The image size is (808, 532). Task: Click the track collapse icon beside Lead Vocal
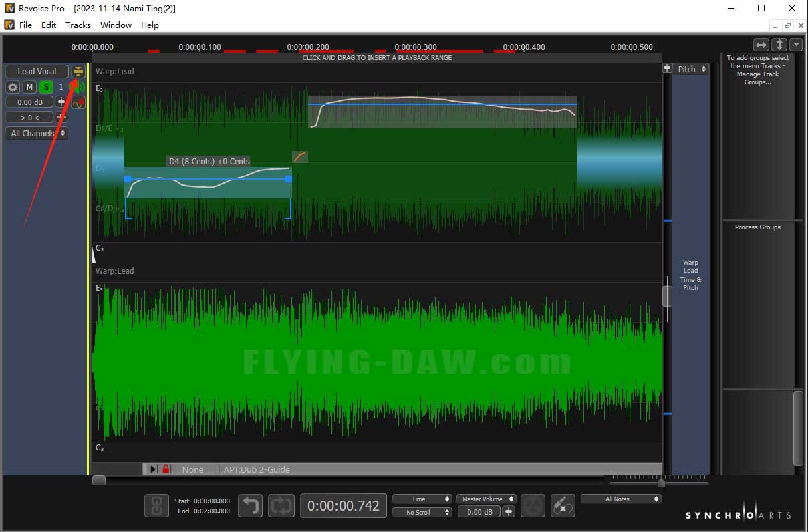tap(78, 72)
